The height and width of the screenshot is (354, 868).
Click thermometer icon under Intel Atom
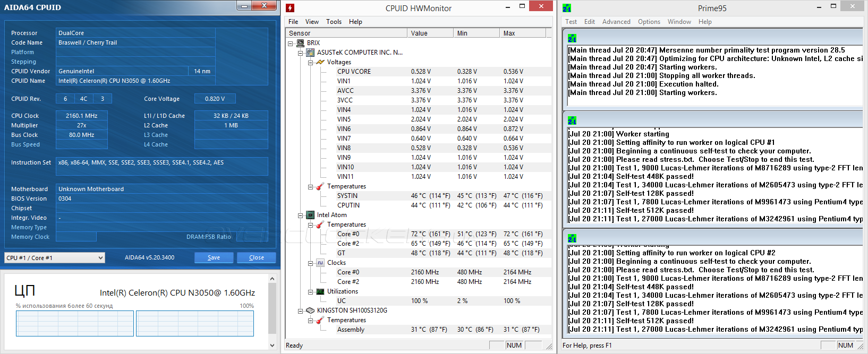[x=320, y=225]
